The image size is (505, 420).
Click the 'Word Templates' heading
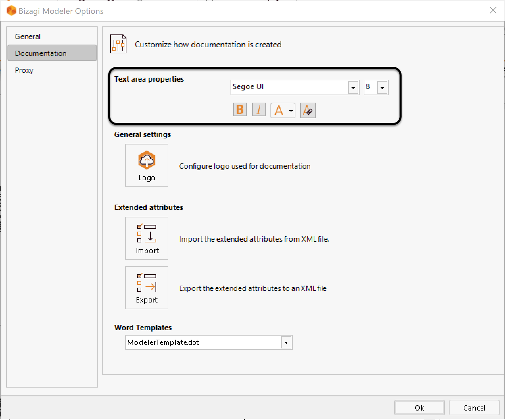(x=143, y=327)
